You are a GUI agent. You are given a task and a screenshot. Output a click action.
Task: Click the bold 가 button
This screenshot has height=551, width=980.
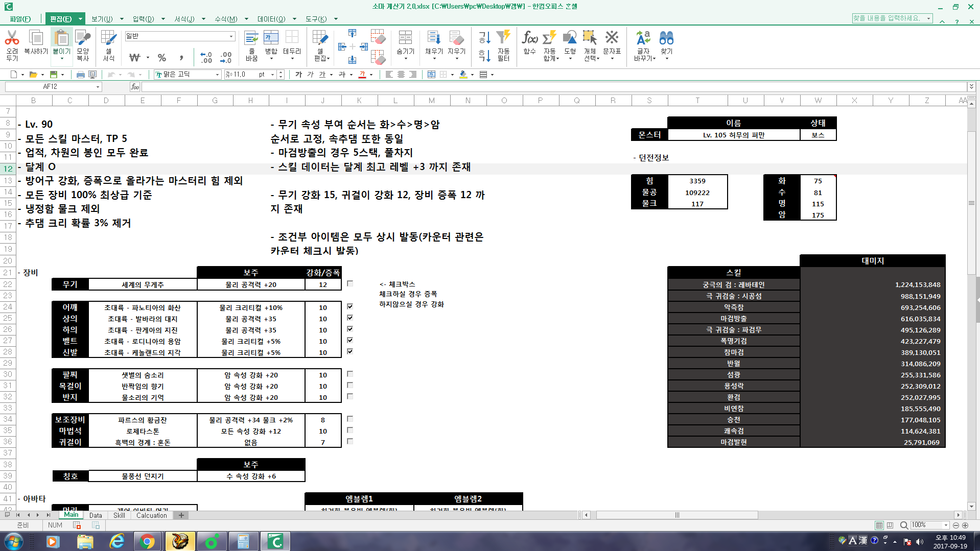(298, 75)
